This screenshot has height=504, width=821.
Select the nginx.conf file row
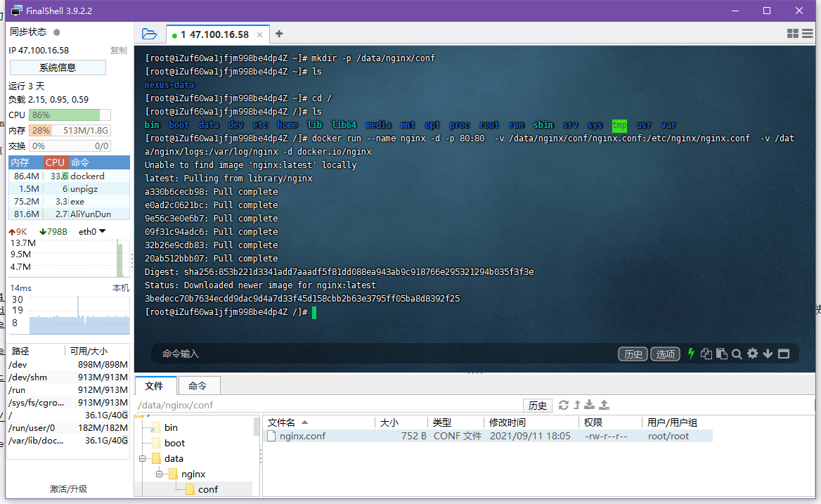pyautogui.click(x=488, y=436)
